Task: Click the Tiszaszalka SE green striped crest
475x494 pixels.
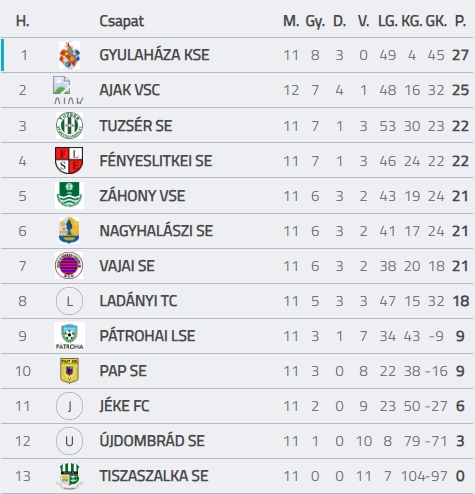Action: [69, 476]
